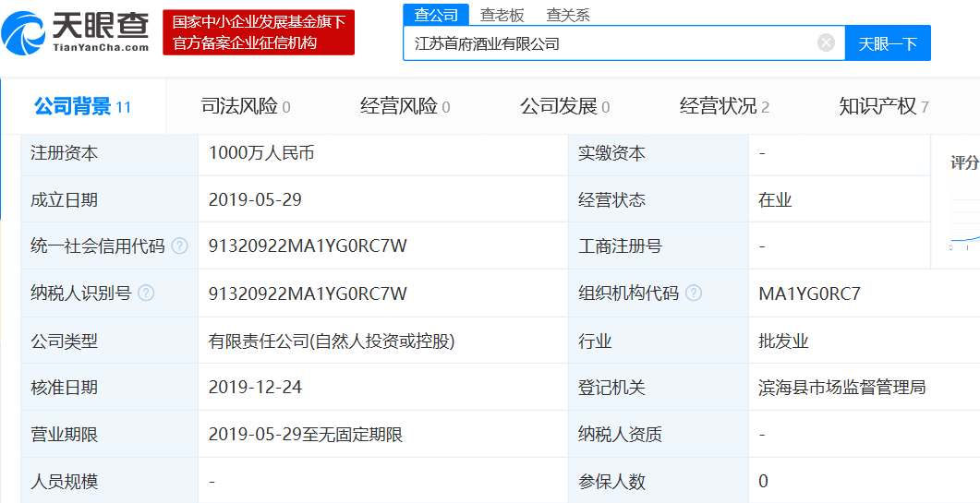Select the 在业 business status value
Image resolution: width=980 pixels, height=503 pixels.
pos(775,200)
